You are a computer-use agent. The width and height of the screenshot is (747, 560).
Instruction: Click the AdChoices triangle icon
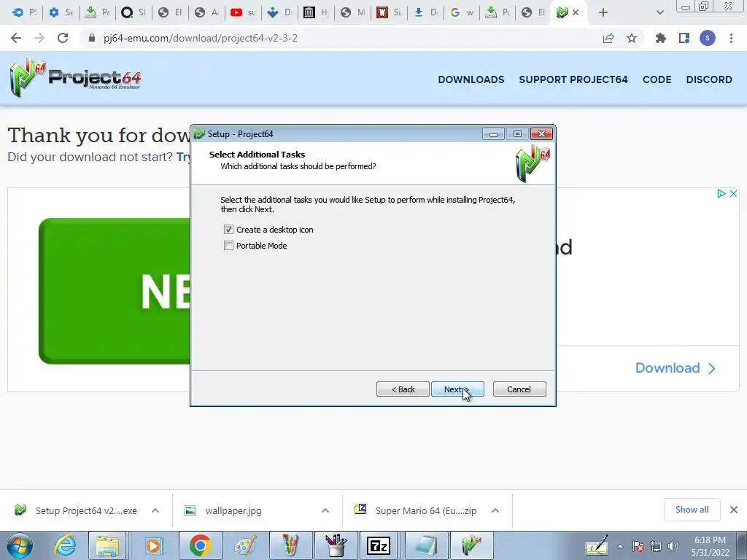(x=721, y=193)
